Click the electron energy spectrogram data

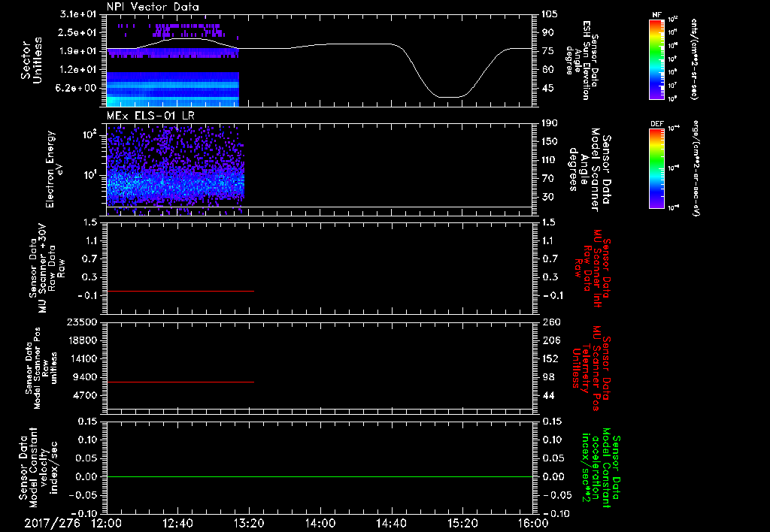pos(175,171)
